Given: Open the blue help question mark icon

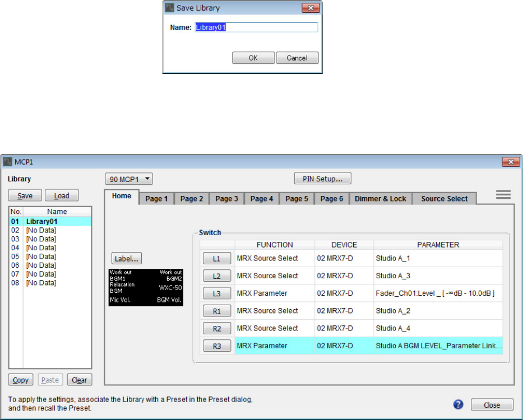Looking at the screenshot, I should pos(458,405).
